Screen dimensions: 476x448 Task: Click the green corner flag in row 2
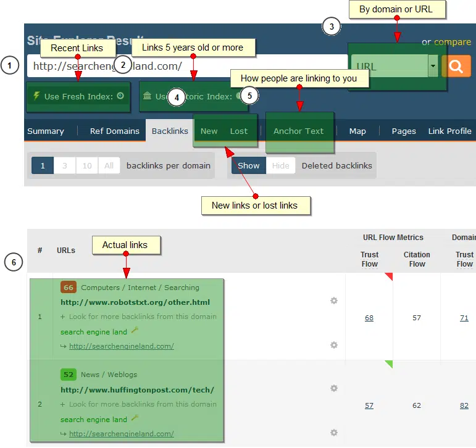click(x=390, y=363)
